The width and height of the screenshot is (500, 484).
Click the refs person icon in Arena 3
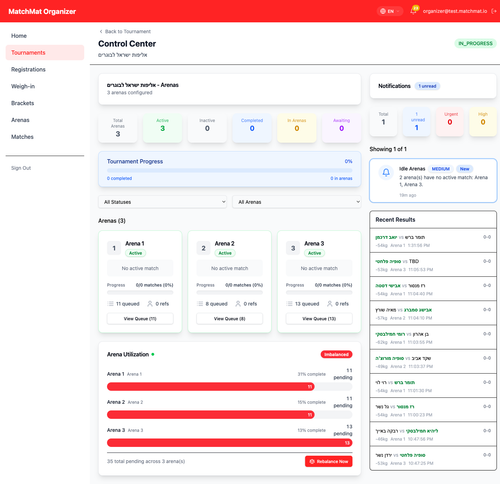point(330,304)
